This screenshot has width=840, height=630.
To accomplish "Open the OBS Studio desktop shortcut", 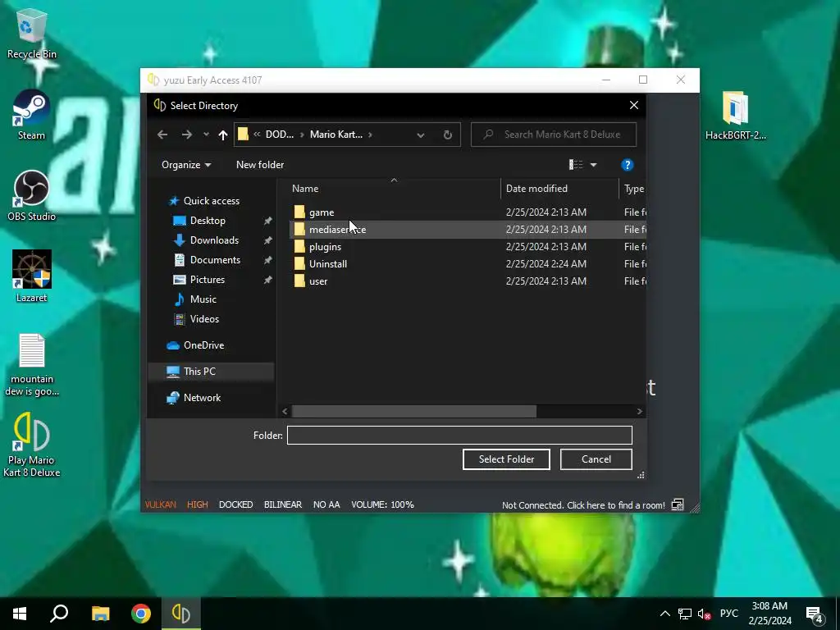I will click(x=31, y=196).
